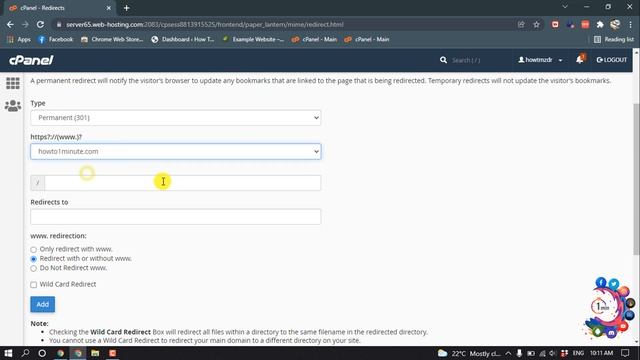Open the Extensions puzzle icon
Screen dimensions: 640x360
coord(600,24)
